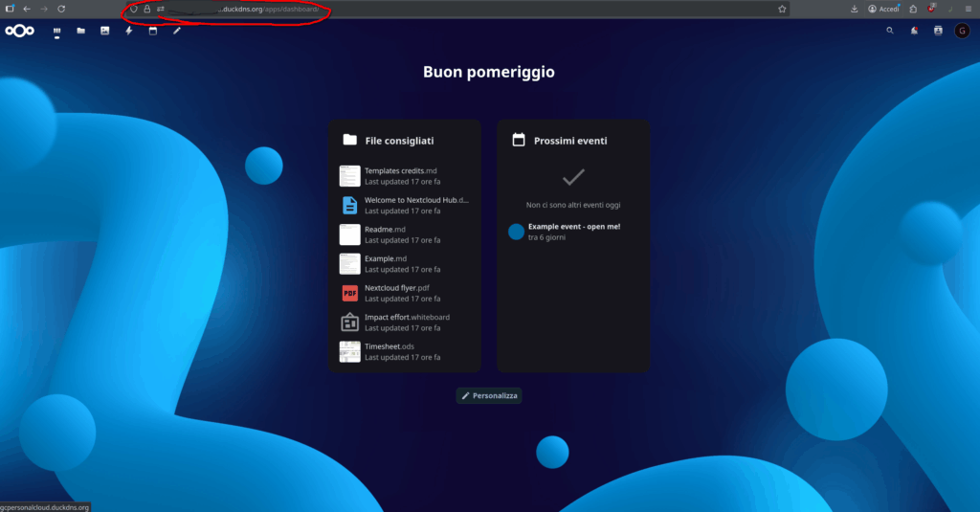Open the Notes pencil icon in navbar
The height and width of the screenshot is (512, 980).
point(176,31)
